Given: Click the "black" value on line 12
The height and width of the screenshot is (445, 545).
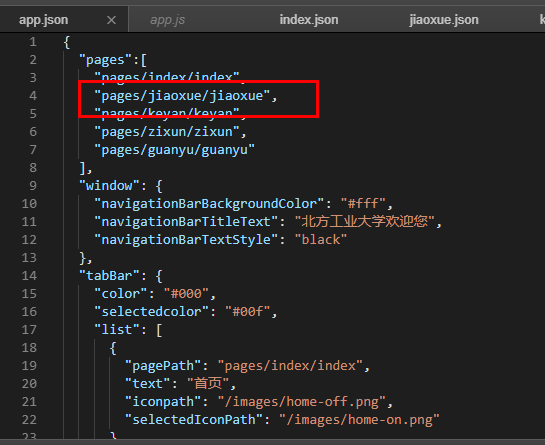Looking at the screenshot, I should point(321,240).
